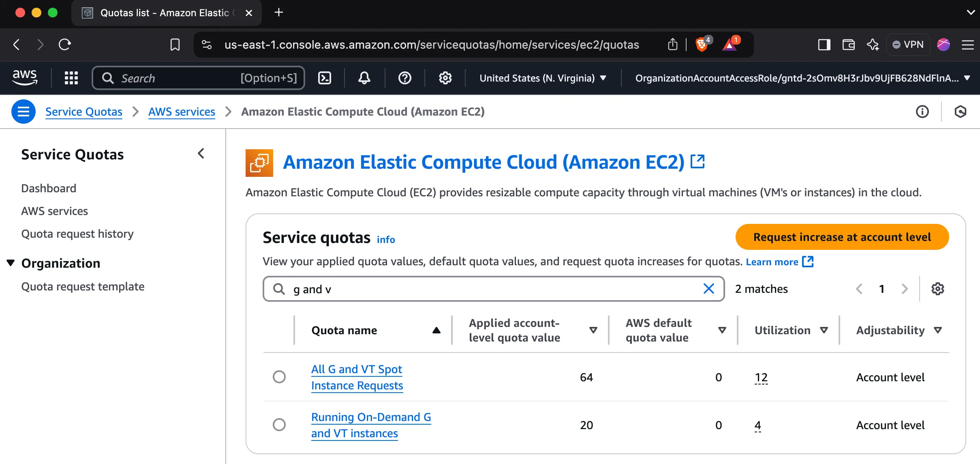Open the AWS CloudShell icon
This screenshot has height=464, width=980.
(x=325, y=78)
